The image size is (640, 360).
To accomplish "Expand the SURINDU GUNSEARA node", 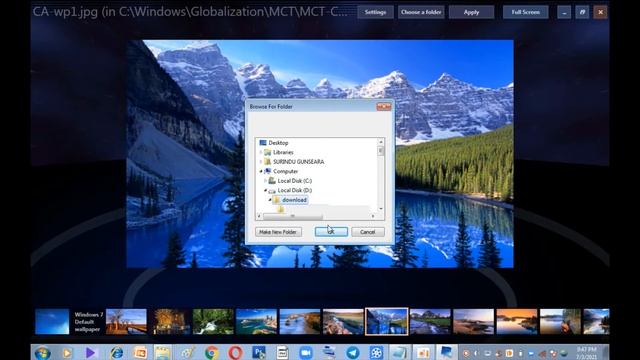I will (x=261, y=162).
